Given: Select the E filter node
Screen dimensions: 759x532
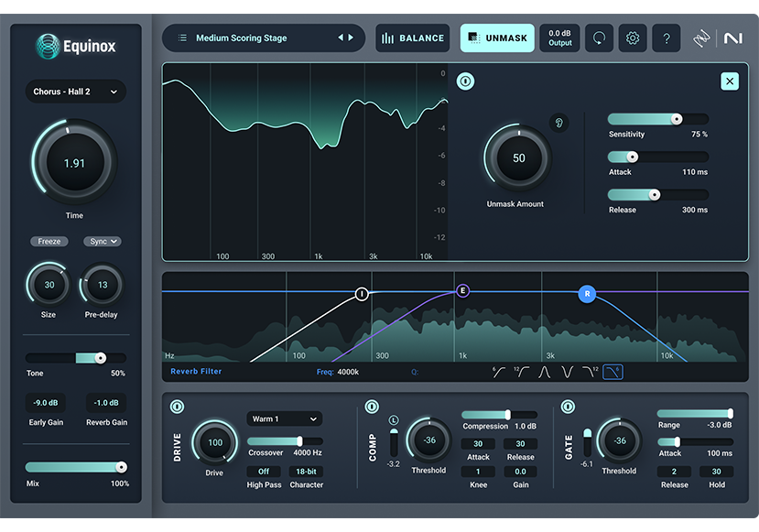Looking at the screenshot, I should [x=462, y=290].
